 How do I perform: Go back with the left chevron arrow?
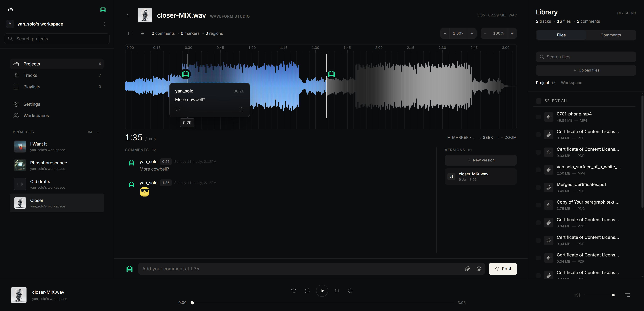pyautogui.click(x=127, y=15)
